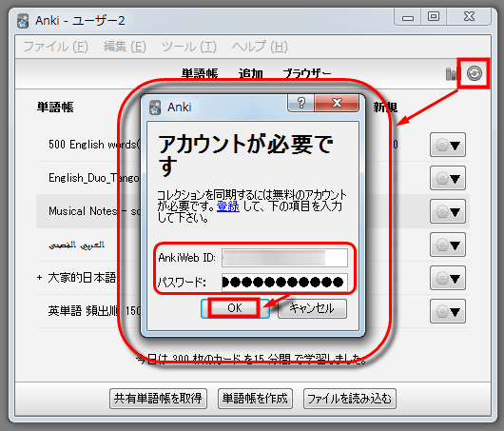Open options gear for English_Duo_Tango deck
Image resolution: width=504 pixels, height=431 pixels.
tap(448, 178)
